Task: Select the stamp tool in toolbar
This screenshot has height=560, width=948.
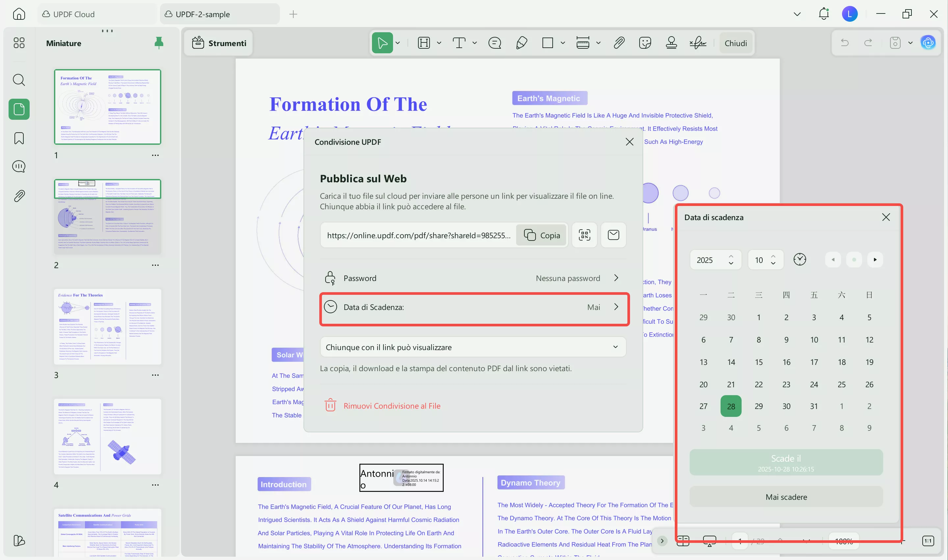Action: (x=671, y=43)
